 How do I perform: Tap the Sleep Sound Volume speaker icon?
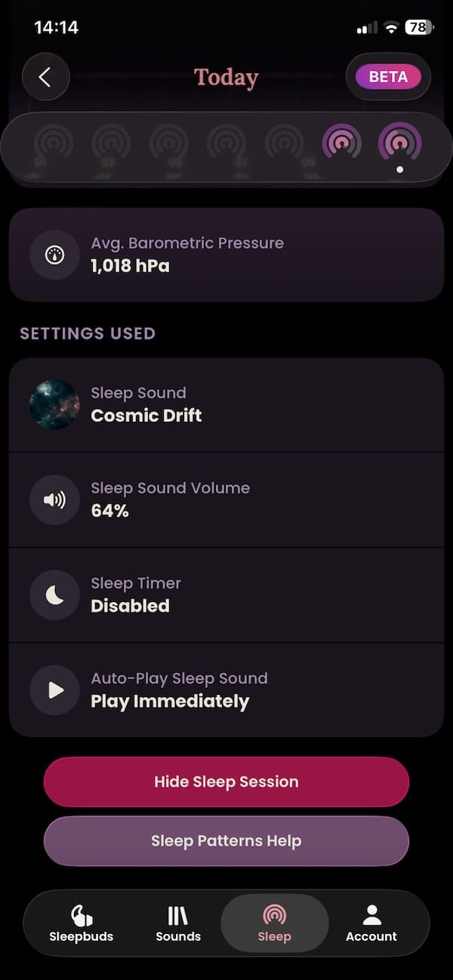pos(54,499)
